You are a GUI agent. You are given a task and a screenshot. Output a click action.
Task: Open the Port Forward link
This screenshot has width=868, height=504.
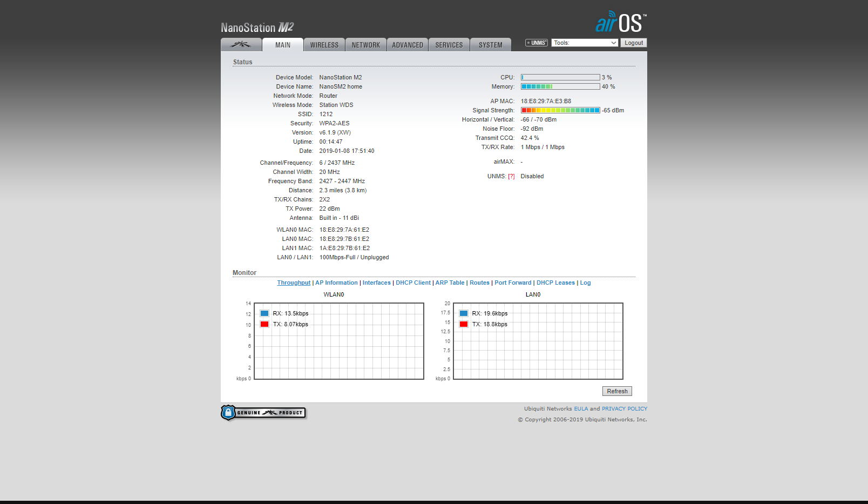(513, 283)
